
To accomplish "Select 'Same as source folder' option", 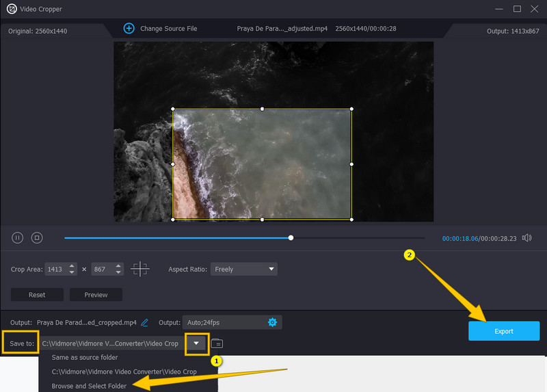I will (85, 357).
